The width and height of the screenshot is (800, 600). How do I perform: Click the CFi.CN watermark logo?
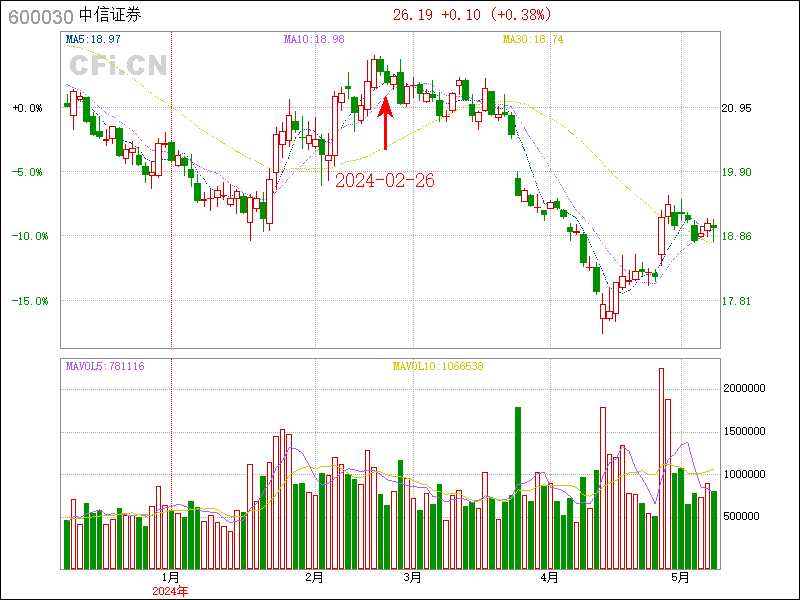pos(117,66)
